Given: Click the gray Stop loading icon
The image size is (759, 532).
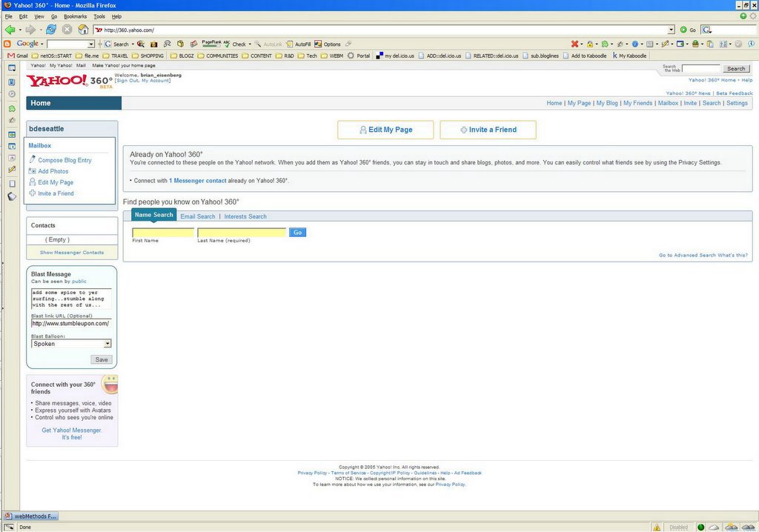Looking at the screenshot, I should [67, 30].
